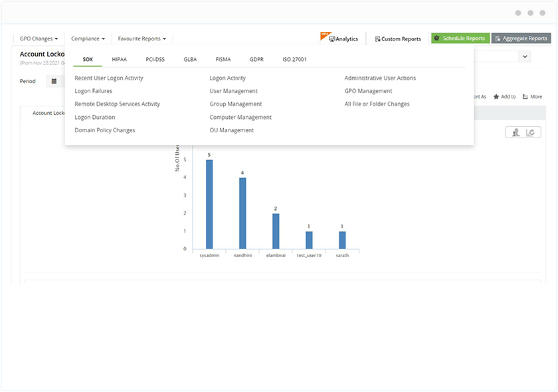Open Custom Reports

pos(398,39)
